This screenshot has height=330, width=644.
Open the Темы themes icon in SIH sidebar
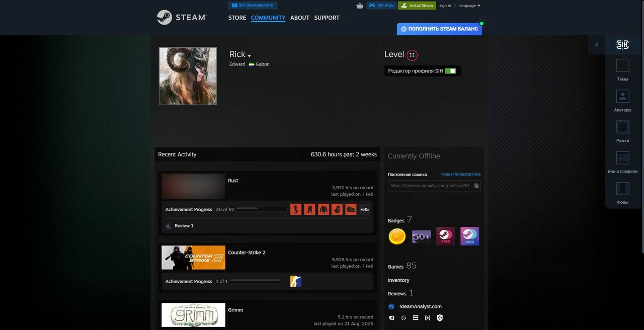[622, 65]
